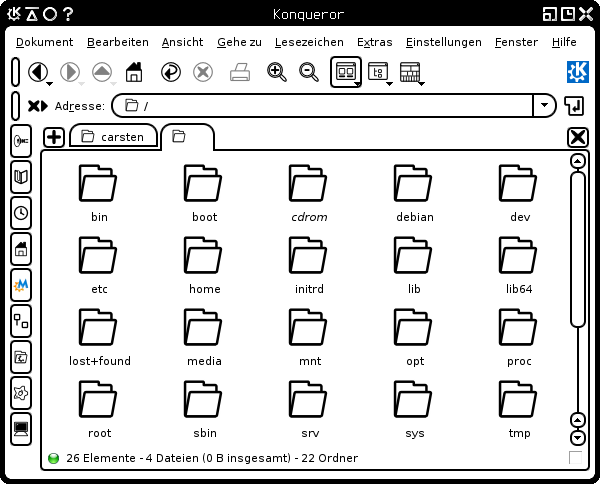Viewport: 600px width, 484px height.
Task: Open the Metabar sidebar panel
Action: coord(21,285)
